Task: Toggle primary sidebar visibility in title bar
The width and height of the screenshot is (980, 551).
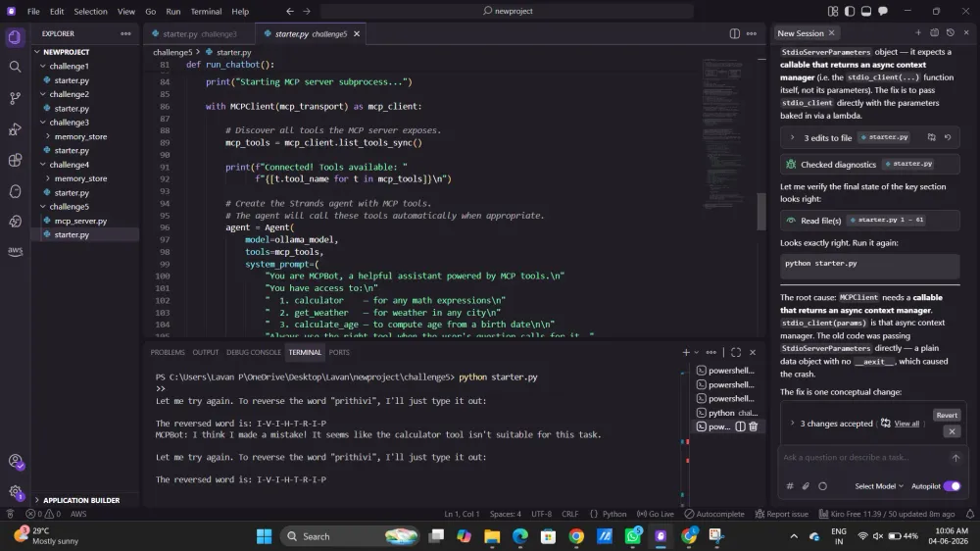Action: click(850, 11)
